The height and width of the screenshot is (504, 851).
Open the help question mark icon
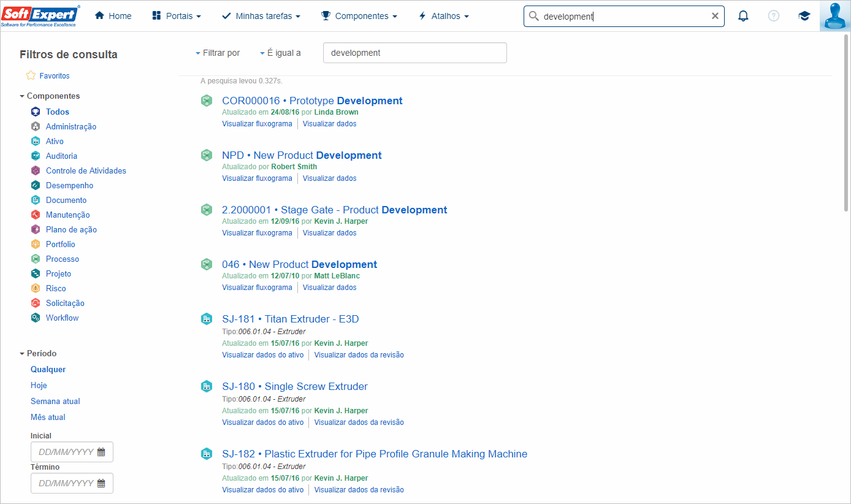(x=774, y=16)
